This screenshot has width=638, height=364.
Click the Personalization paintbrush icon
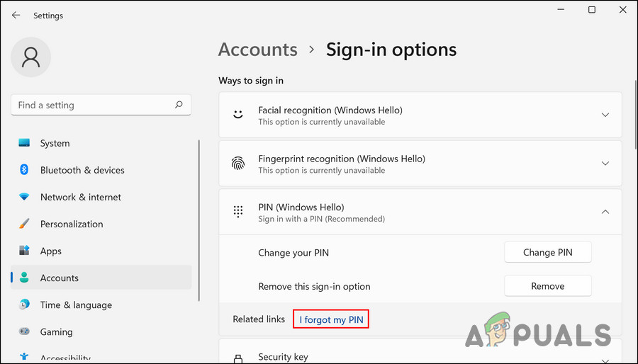[24, 224]
